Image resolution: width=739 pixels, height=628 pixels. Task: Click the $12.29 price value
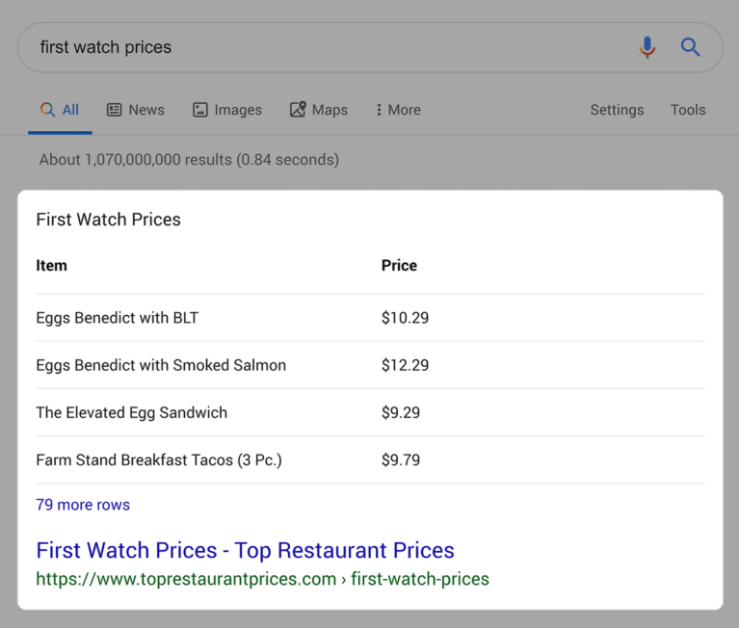(405, 365)
